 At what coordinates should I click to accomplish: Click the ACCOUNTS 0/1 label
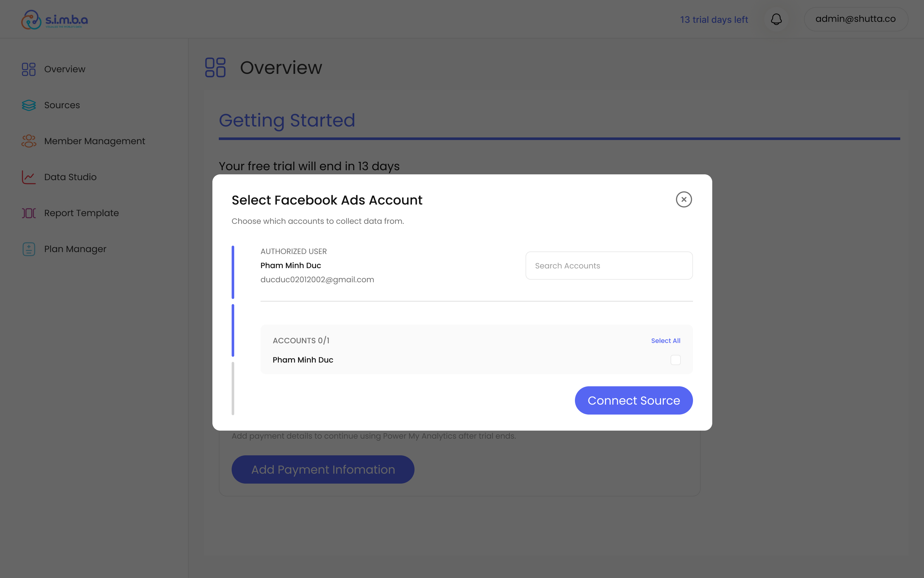pos(301,341)
